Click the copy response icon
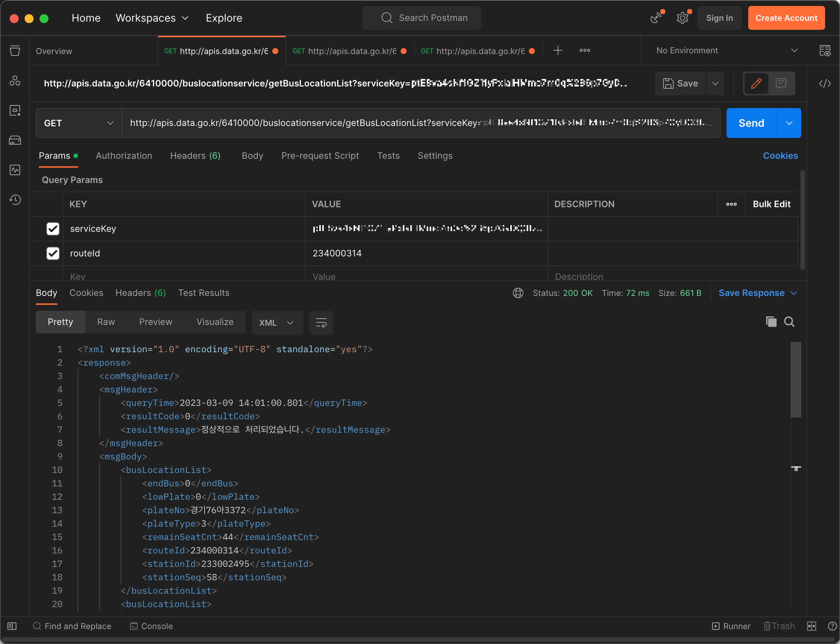Image resolution: width=840 pixels, height=644 pixels. tap(771, 322)
